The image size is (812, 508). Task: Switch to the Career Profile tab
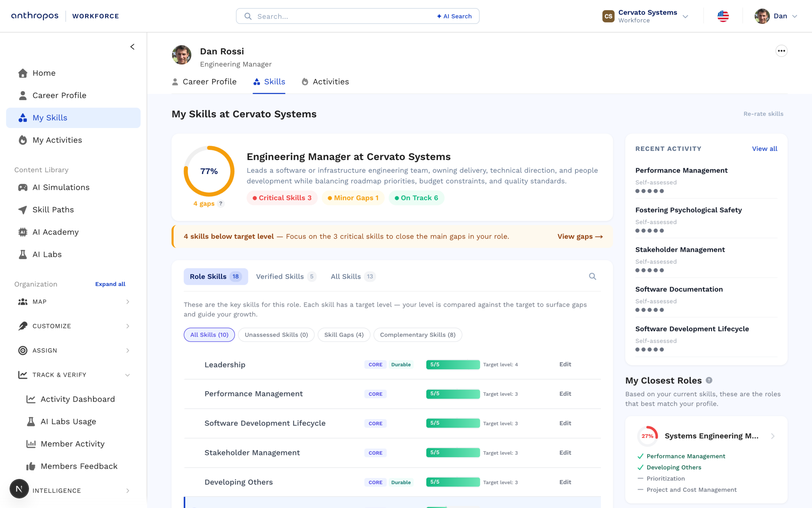(204, 82)
